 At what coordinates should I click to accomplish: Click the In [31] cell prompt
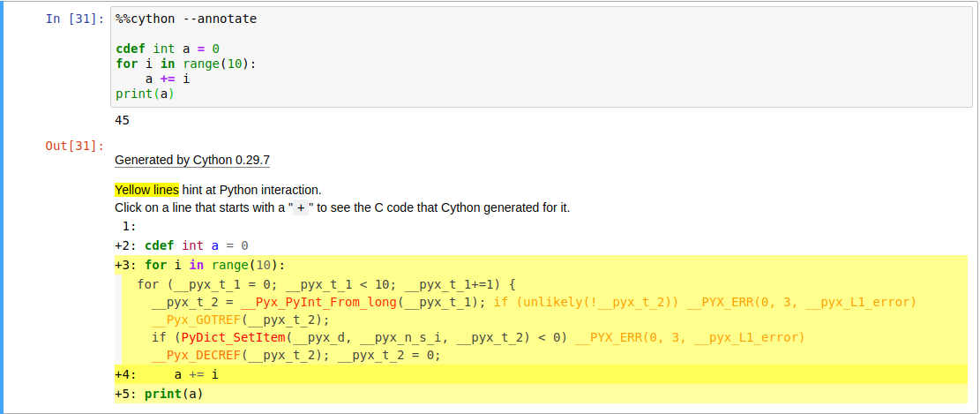tap(75, 19)
